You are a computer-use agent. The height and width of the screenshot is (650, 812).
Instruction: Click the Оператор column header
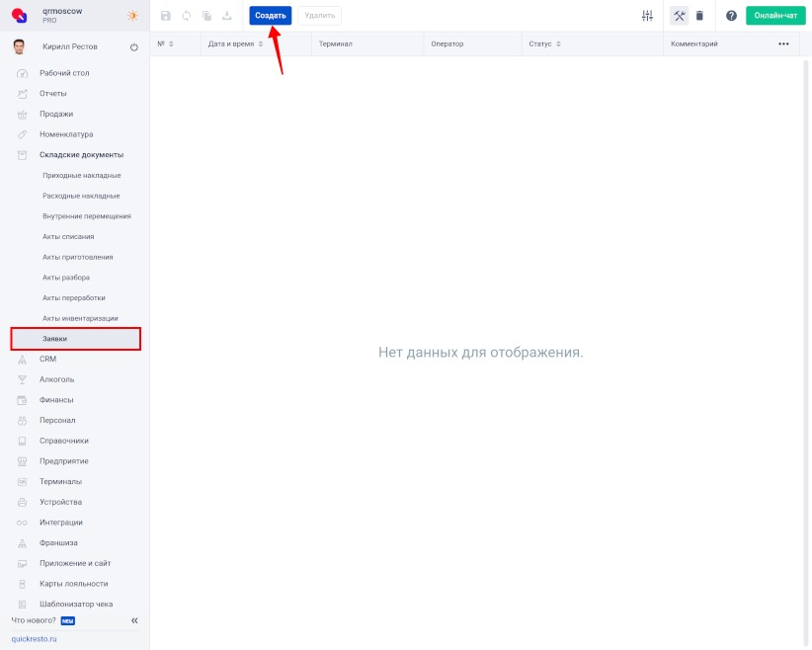(x=447, y=44)
